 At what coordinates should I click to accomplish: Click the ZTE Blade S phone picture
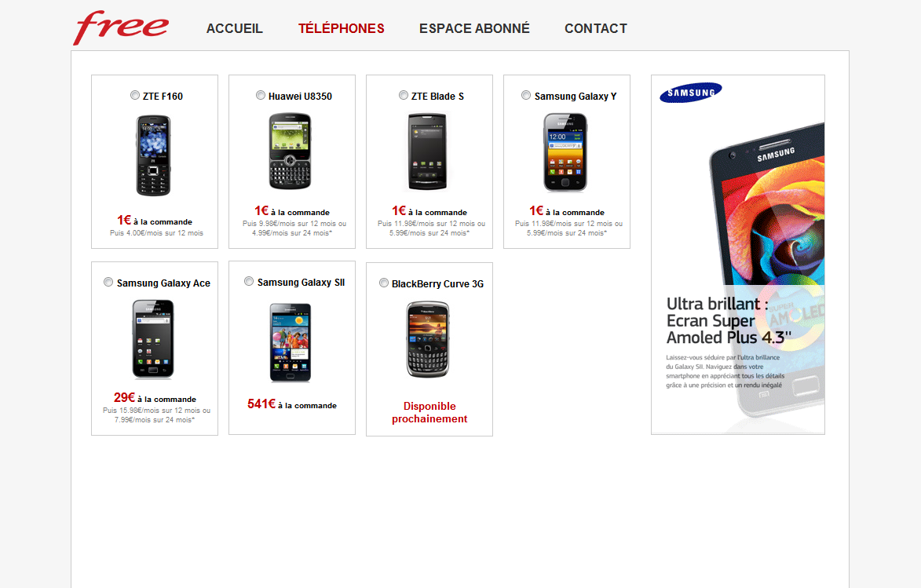pyautogui.click(x=428, y=152)
